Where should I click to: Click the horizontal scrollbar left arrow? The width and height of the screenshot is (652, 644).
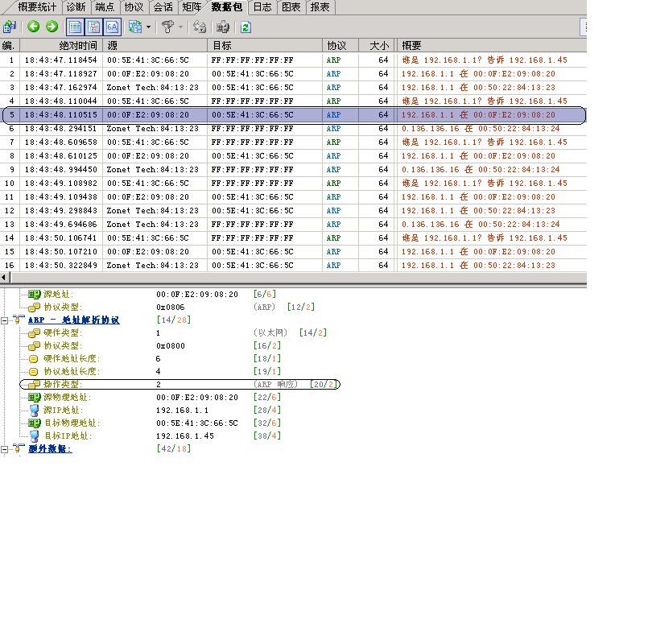pos(4,277)
